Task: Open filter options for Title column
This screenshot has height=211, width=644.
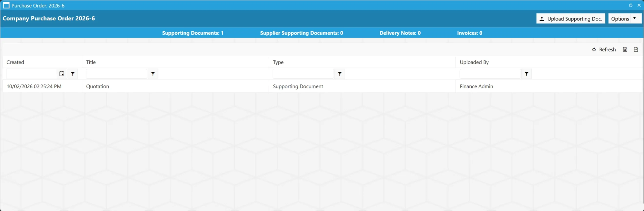Action: coord(153,74)
